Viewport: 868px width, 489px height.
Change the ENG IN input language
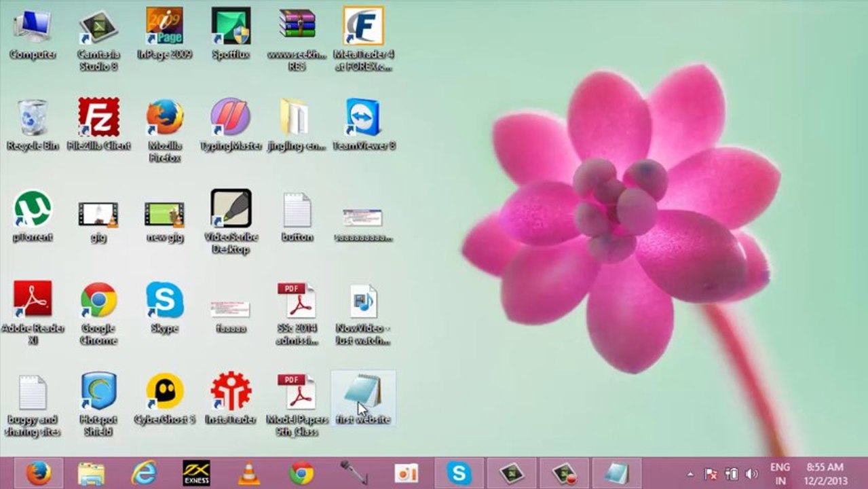780,473
